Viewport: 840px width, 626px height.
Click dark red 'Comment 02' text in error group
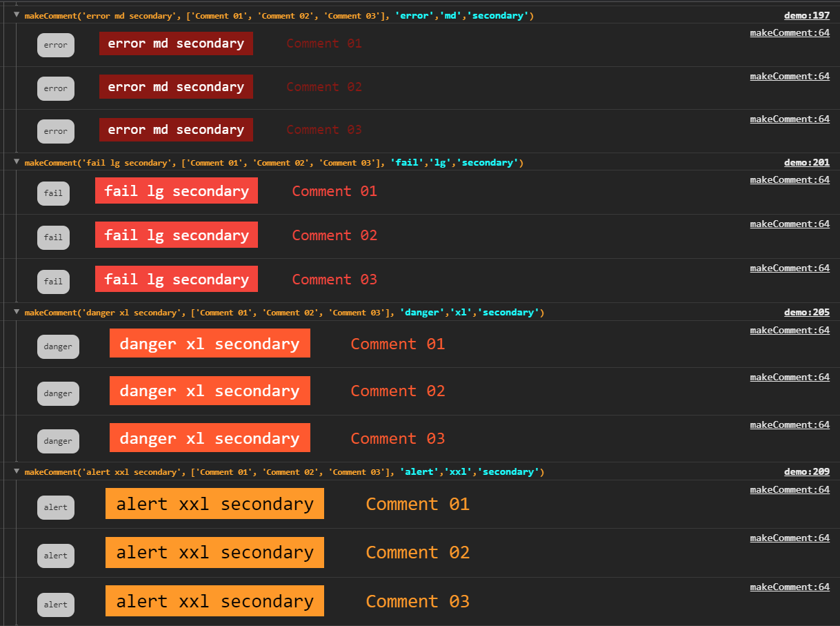pos(324,87)
